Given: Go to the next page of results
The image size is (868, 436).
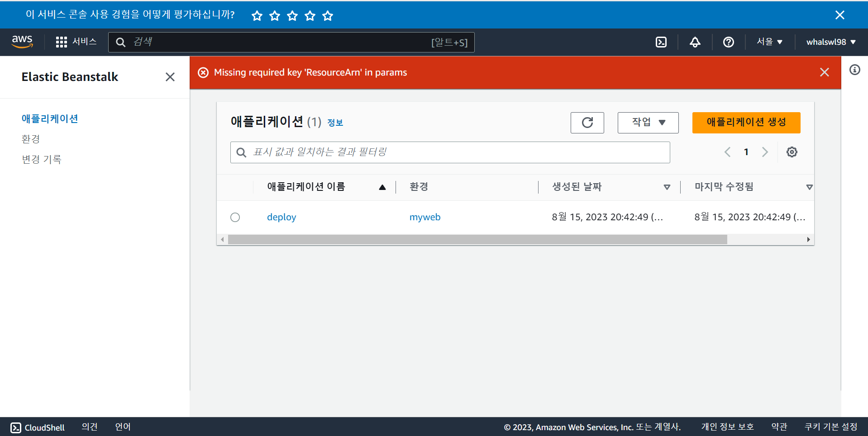Looking at the screenshot, I should coord(765,152).
